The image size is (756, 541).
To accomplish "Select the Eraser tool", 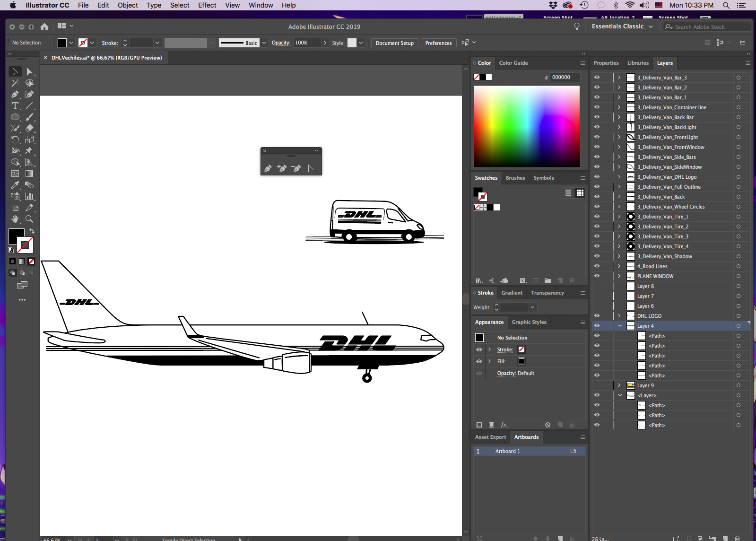I will [29, 128].
